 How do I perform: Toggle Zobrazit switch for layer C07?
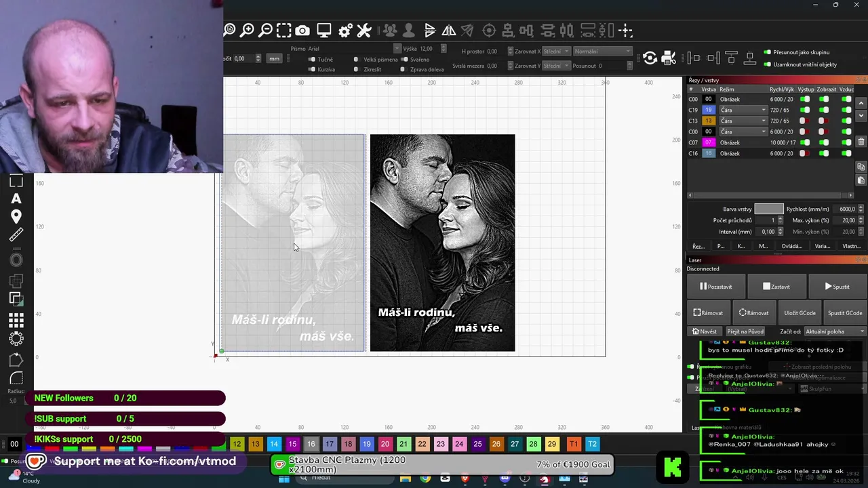[824, 142]
